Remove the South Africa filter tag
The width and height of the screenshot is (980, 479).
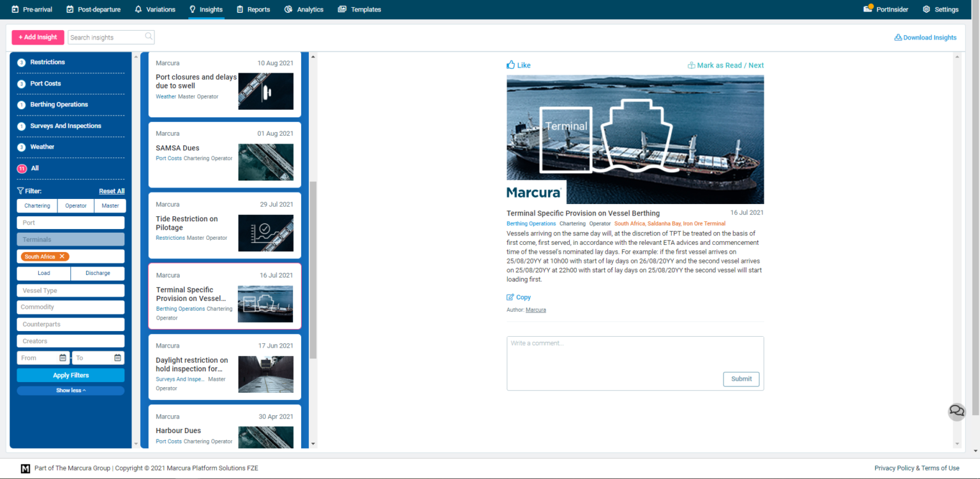(x=61, y=256)
